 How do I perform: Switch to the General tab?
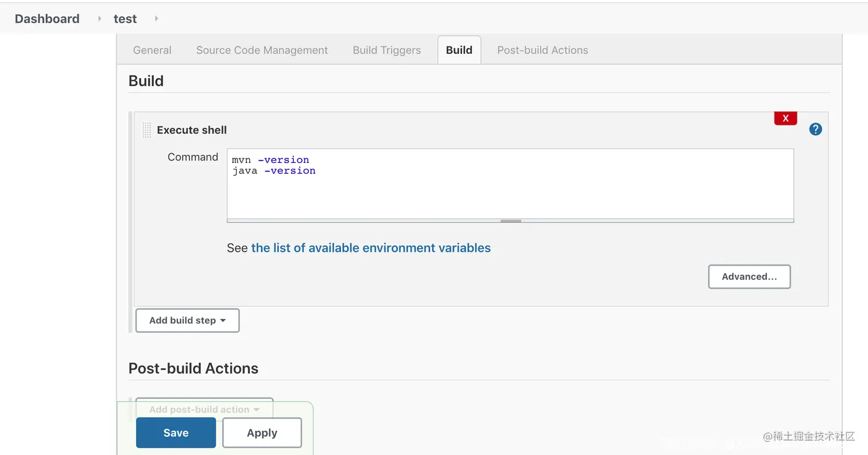click(x=152, y=50)
